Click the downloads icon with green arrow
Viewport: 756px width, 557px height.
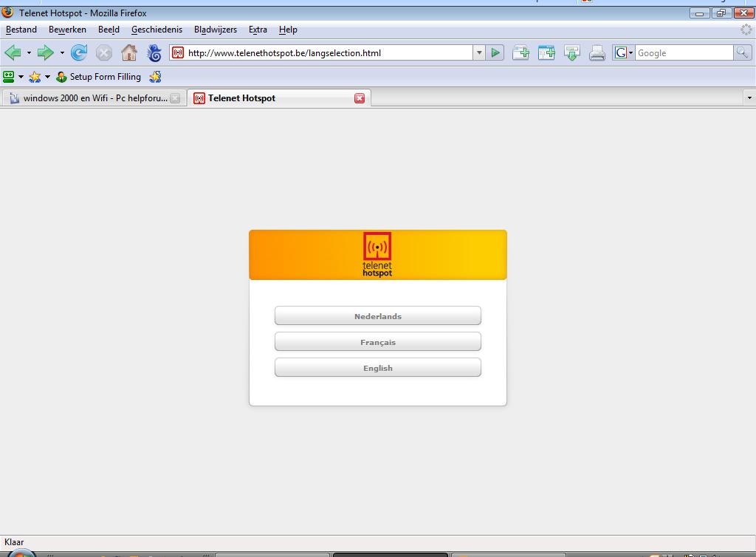coord(572,52)
